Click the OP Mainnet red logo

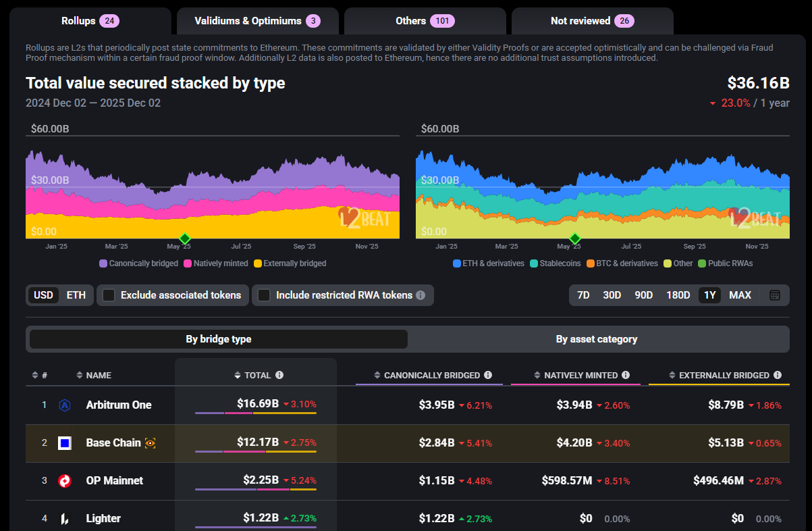click(65, 480)
